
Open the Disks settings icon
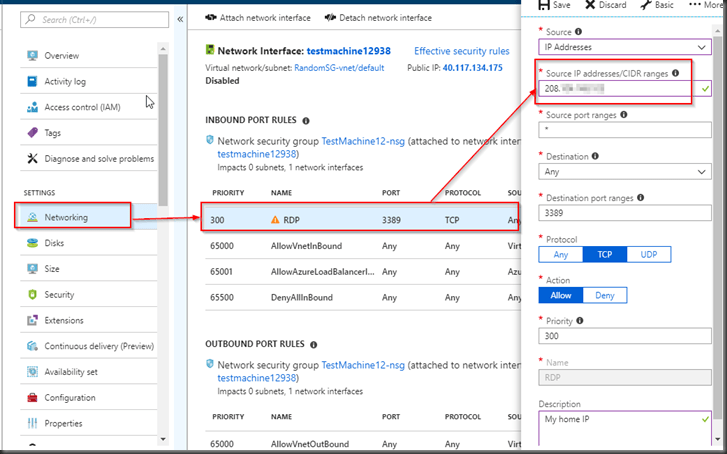(32, 242)
